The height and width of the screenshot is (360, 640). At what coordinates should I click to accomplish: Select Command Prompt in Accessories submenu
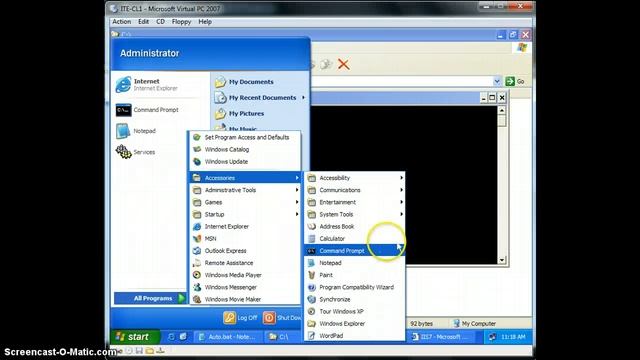click(355, 251)
